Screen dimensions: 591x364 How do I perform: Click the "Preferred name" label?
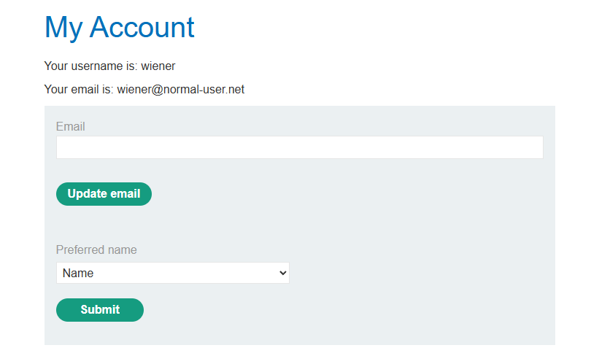(x=96, y=250)
